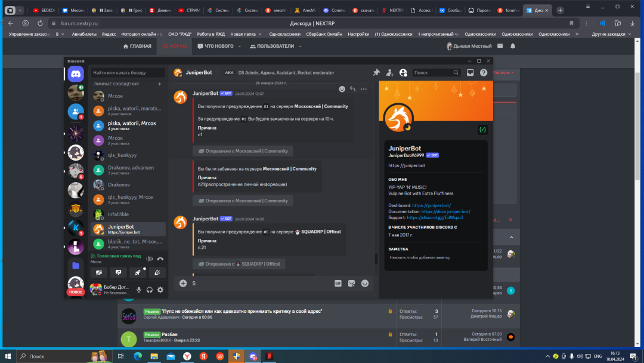Focus 'Найти или начать беседу' search box
Viewport: 644px width, 363px height.
coord(128,73)
